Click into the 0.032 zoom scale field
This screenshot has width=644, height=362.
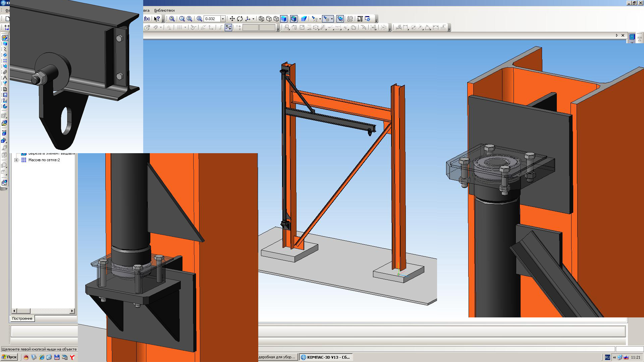(212, 19)
